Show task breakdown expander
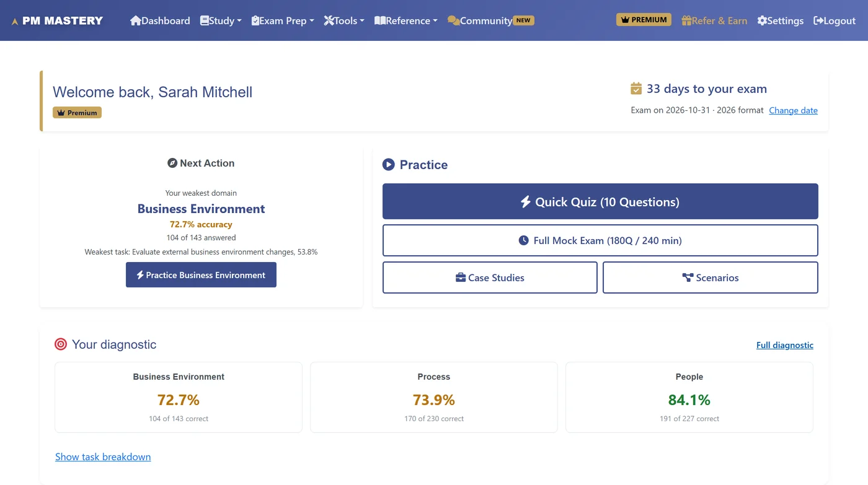This screenshot has height=485, width=868. 103,457
